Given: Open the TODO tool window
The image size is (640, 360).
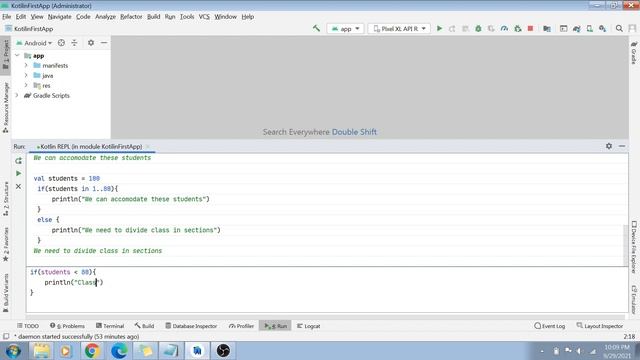Looking at the screenshot, I should [28, 326].
